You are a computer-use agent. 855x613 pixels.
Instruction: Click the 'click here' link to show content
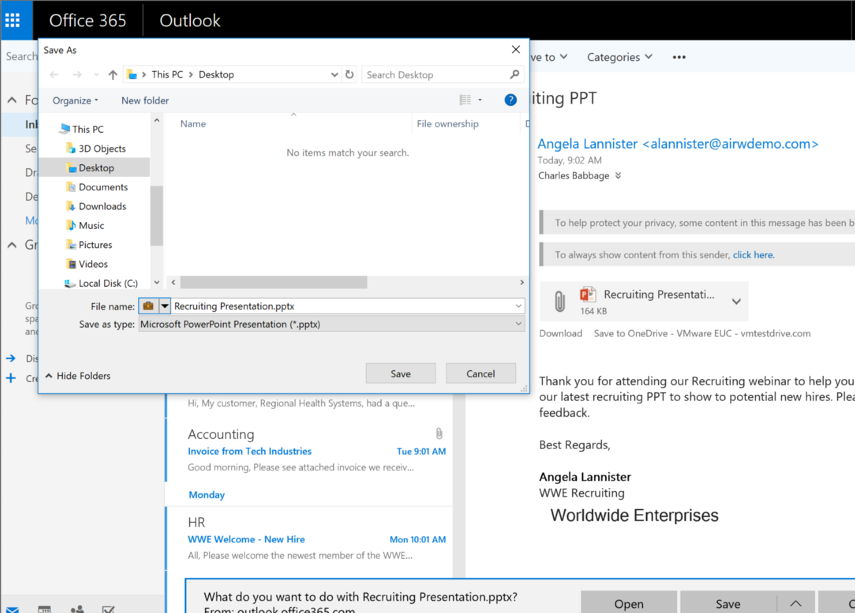coord(753,255)
